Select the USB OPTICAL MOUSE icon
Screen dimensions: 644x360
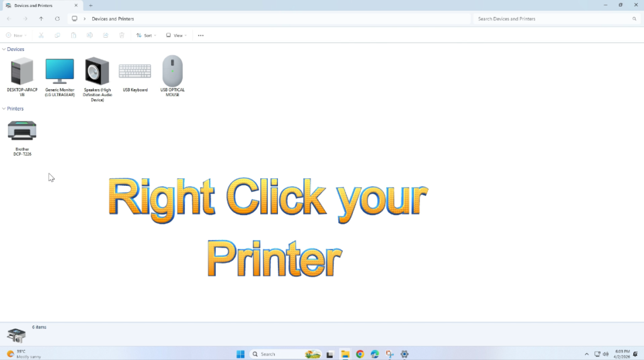click(x=172, y=70)
